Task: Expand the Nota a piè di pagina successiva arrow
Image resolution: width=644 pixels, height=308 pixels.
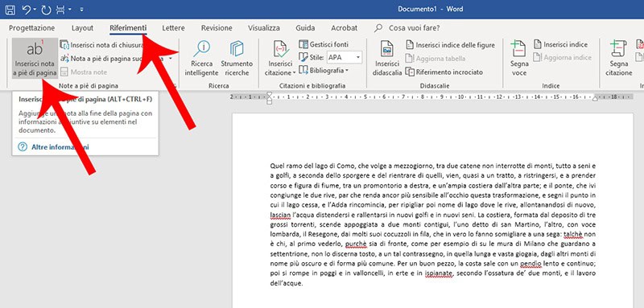Action: [171, 59]
